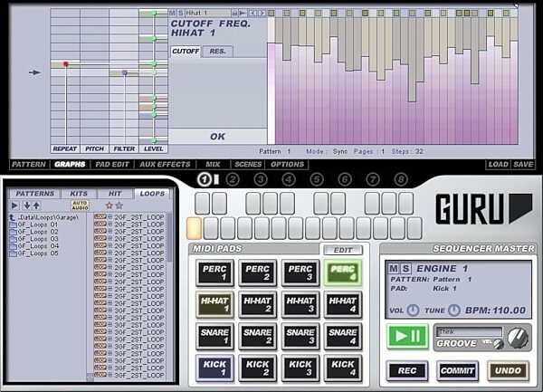Viewport: 543px width, 392px height.
Task: Start playback with green play/pause button
Action: tap(407, 336)
